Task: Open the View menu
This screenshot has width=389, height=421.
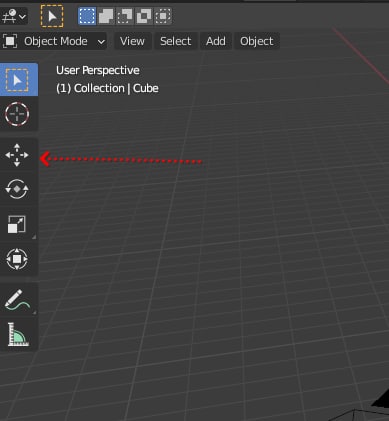Action: [132, 41]
